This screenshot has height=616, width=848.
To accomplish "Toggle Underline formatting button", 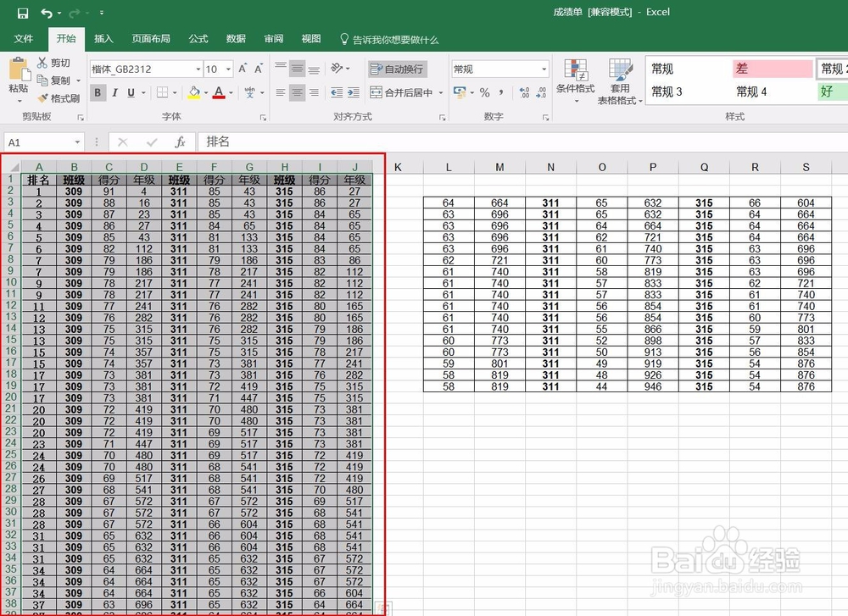I will [x=131, y=92].
